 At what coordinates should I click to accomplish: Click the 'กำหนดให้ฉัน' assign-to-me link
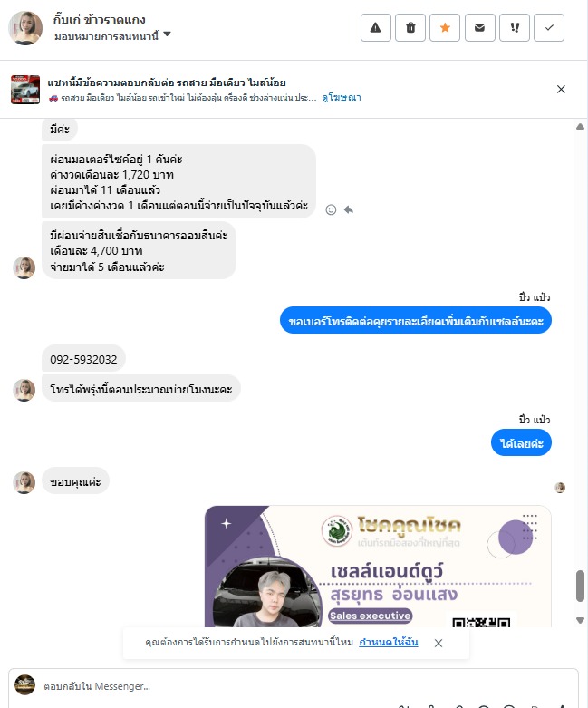pyautogui.click(x=389, y=642)
